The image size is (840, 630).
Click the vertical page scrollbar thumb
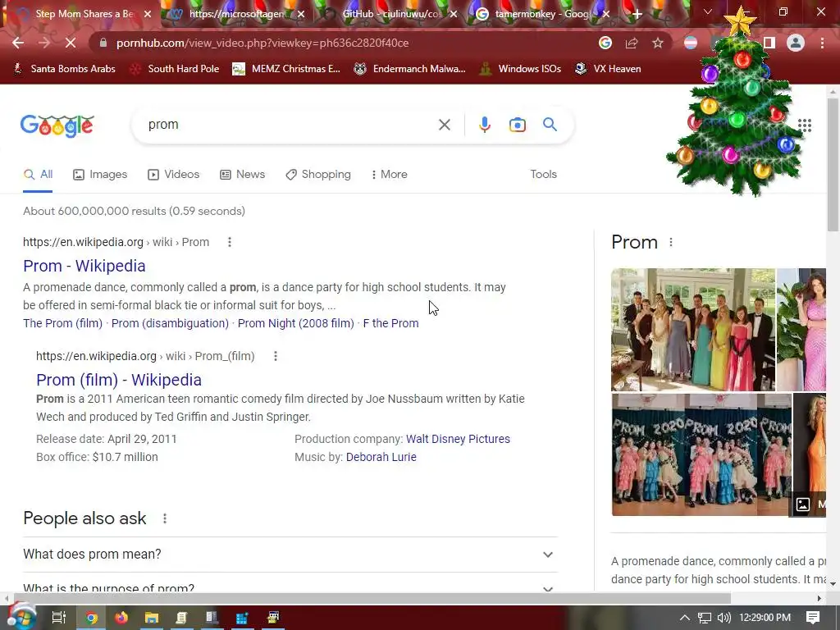(x=833, y=165)
